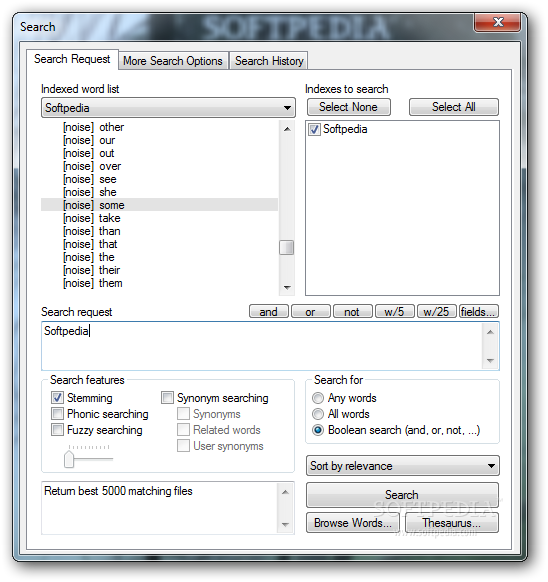548x582 pixels.
Task: Select the Boolean search radio button
Action: tap(318, 430)
